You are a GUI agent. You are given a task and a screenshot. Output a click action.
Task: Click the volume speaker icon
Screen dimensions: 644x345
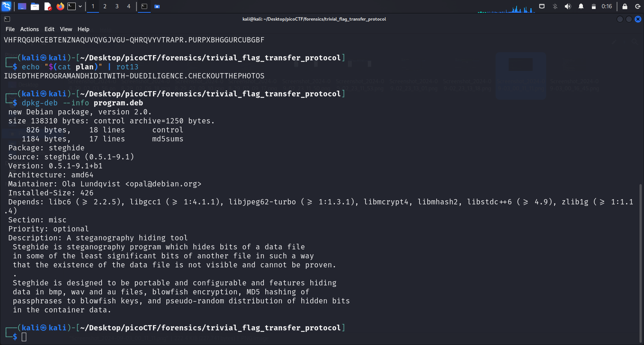coord(568,6)
